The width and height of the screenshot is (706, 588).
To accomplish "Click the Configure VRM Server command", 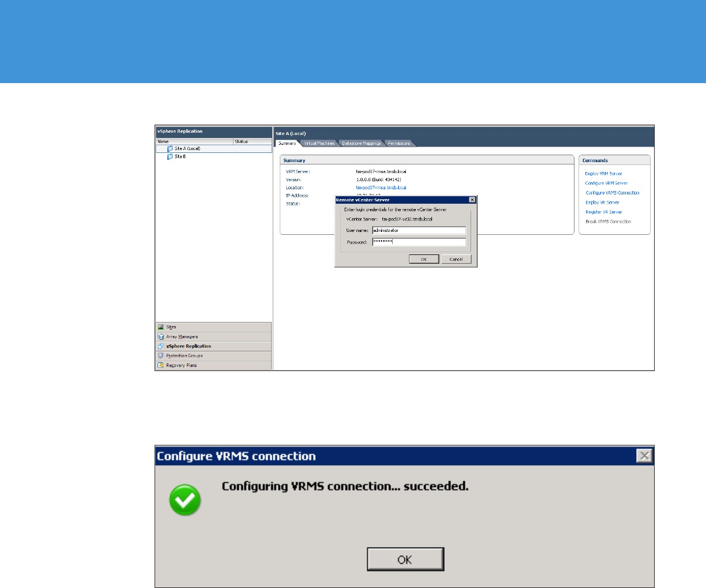I will (x=606, y=183).
